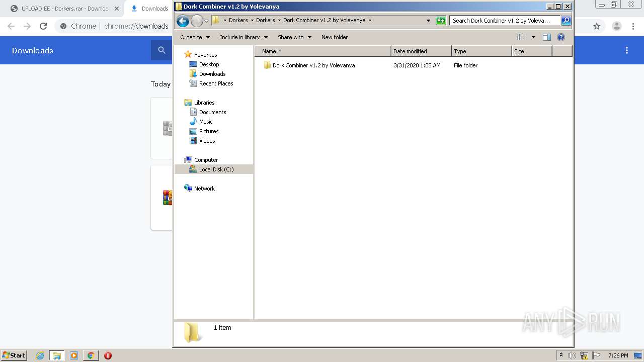The image size is (644, 362).
Task: Sort by Type column header
Action: pyautogui.click(x=481, y=51)
